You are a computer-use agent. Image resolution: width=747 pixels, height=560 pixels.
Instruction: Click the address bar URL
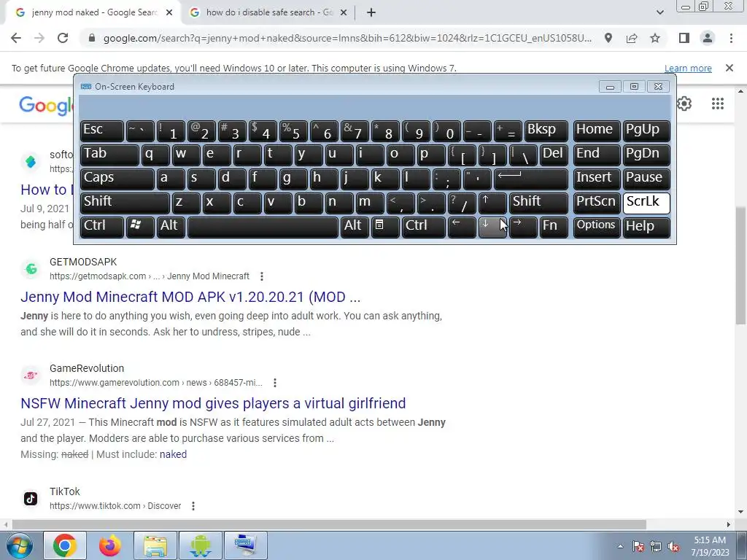347,38
